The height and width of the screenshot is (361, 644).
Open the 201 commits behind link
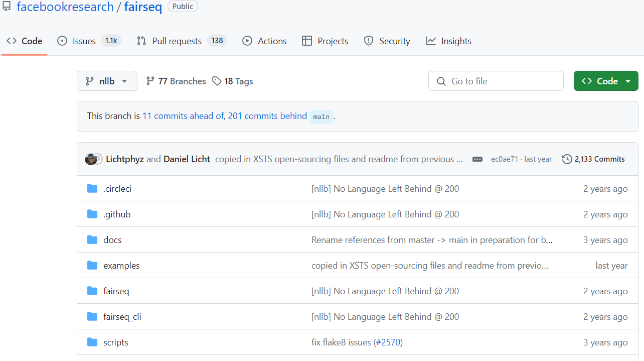click(267, 116)
